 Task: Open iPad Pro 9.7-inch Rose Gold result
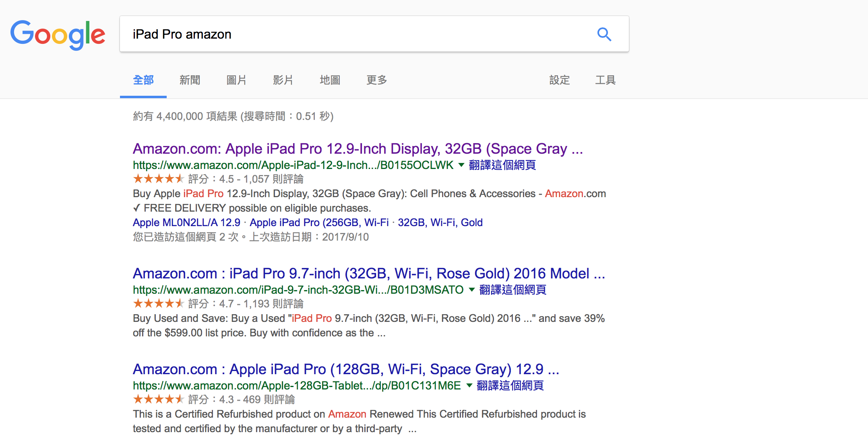click(x=369, y=274)
